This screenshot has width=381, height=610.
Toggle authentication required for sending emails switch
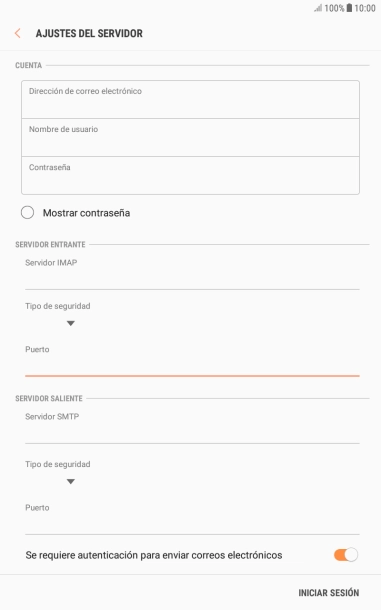click(x=346, y=555)
